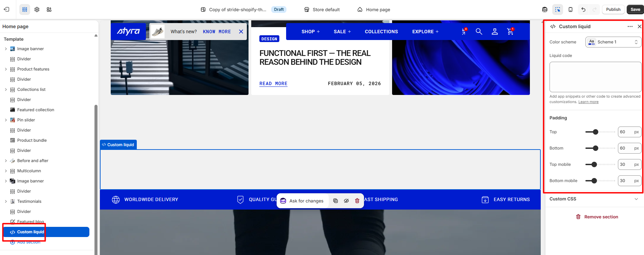Click the COLLECTIONS menu item

(381, 32)
